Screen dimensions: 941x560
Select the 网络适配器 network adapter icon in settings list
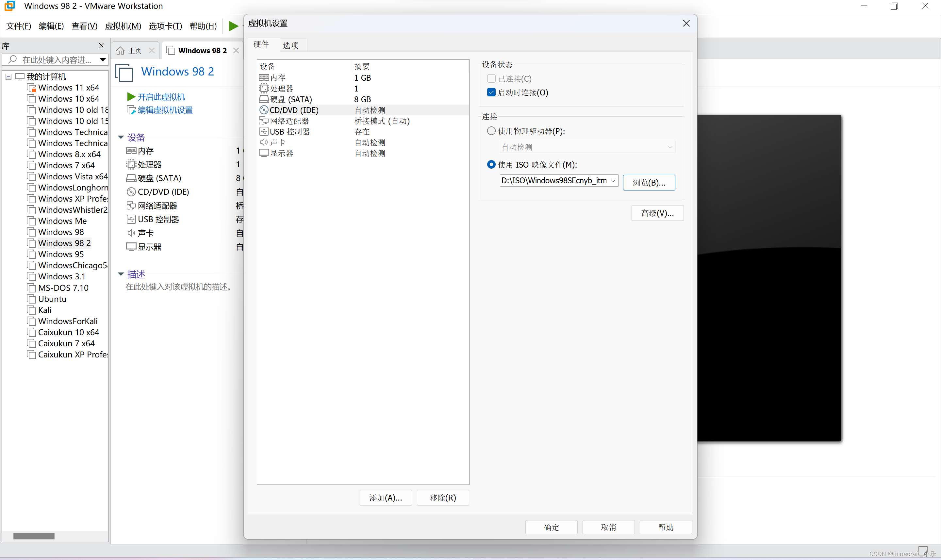point(264,121)
